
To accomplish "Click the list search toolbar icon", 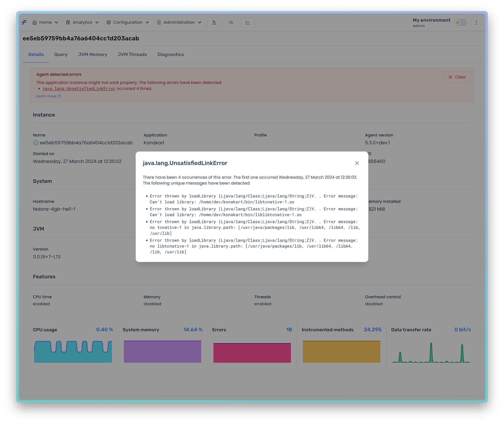I will pos(231,22).
